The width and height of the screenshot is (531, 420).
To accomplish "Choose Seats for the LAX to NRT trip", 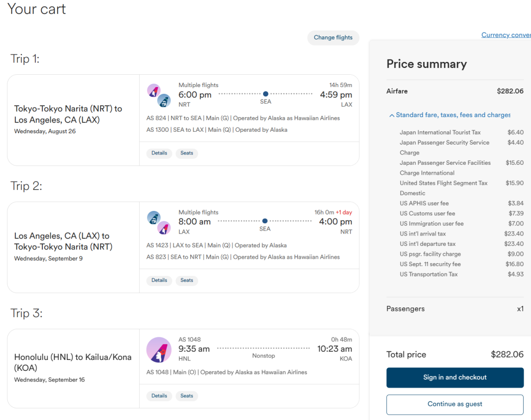I will 187,280.
